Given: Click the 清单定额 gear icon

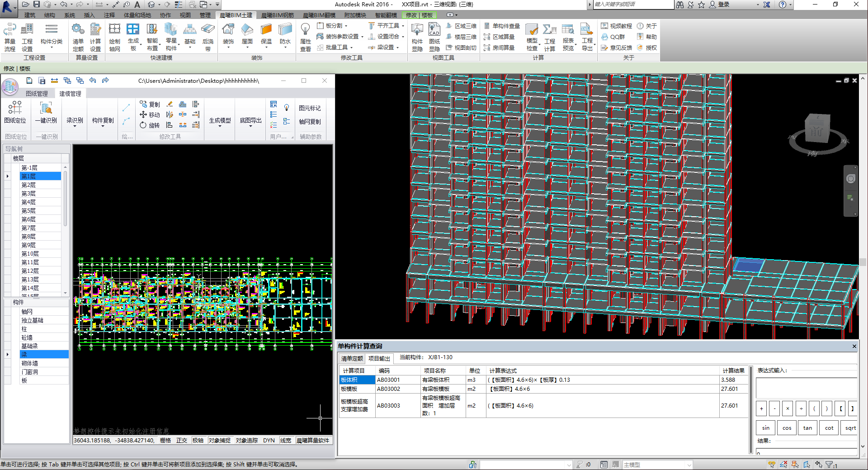Looking at the screenshot, I should click(x=78, y=30).
